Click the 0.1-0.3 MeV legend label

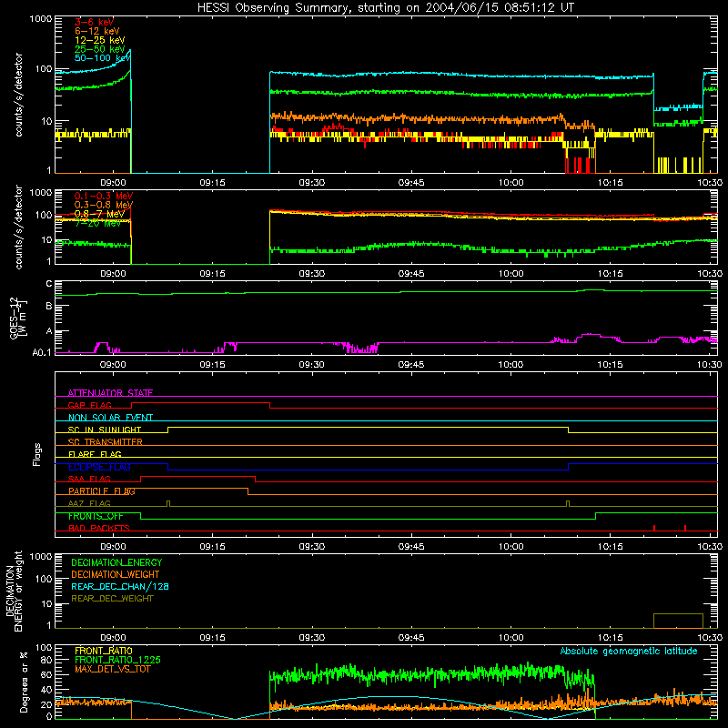104,196
